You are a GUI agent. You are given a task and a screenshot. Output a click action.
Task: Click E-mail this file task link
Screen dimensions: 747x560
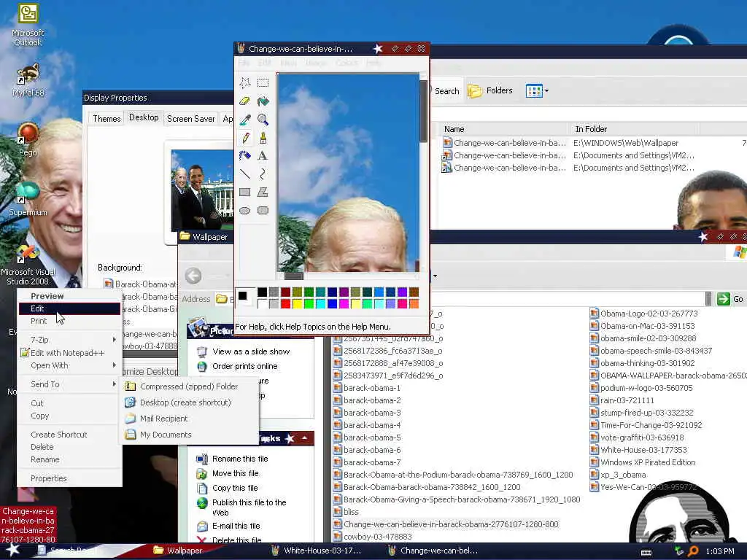(236, 526)
